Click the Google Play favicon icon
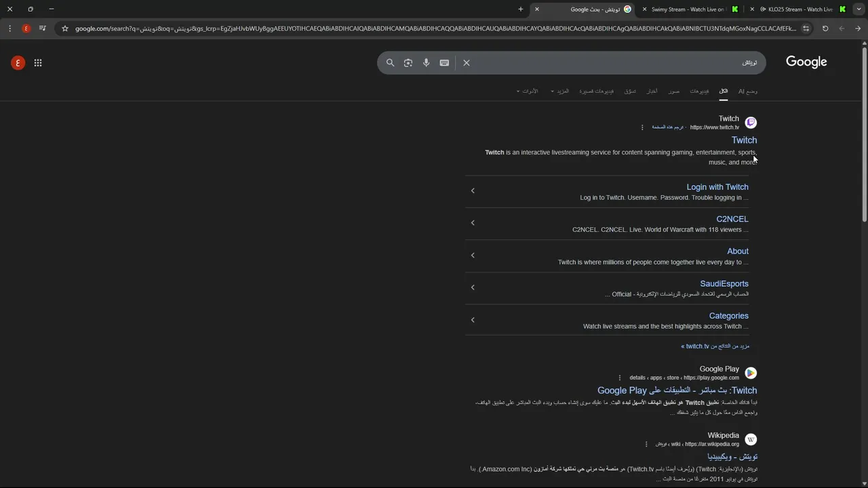The height and width of the screenshot is (488, 868). [751, 373]
